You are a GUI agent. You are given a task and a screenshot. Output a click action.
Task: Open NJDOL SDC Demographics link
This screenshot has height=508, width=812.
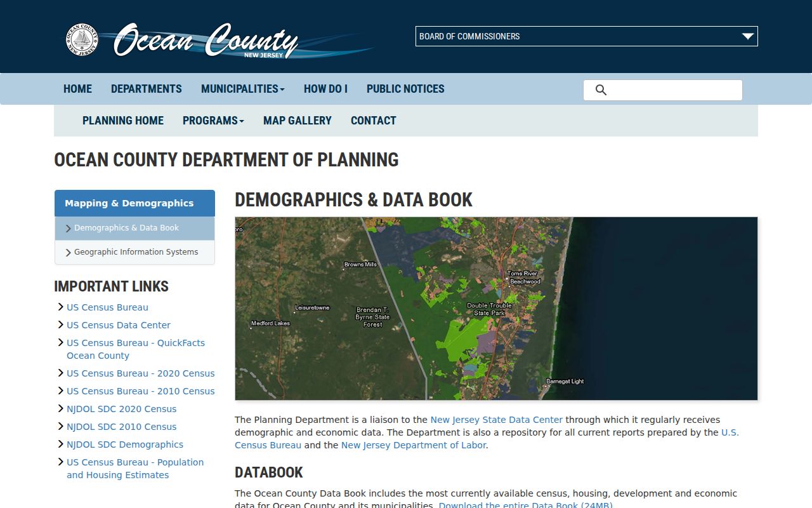[125, 444]
